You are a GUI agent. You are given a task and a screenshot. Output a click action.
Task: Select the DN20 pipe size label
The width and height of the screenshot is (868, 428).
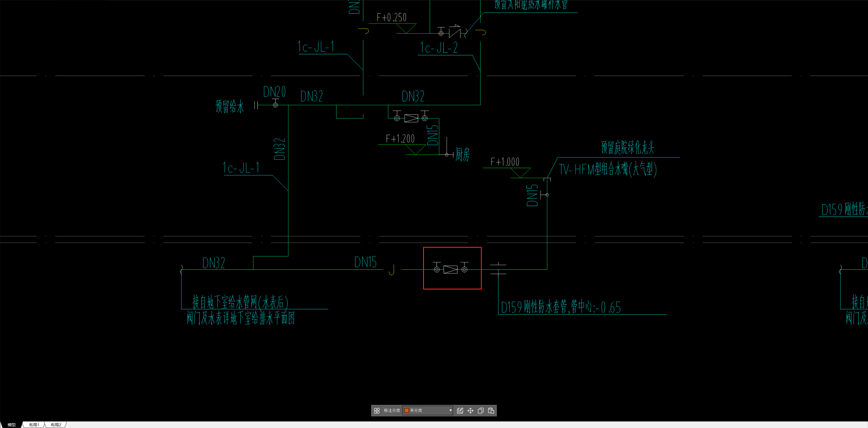pos(274,91)
